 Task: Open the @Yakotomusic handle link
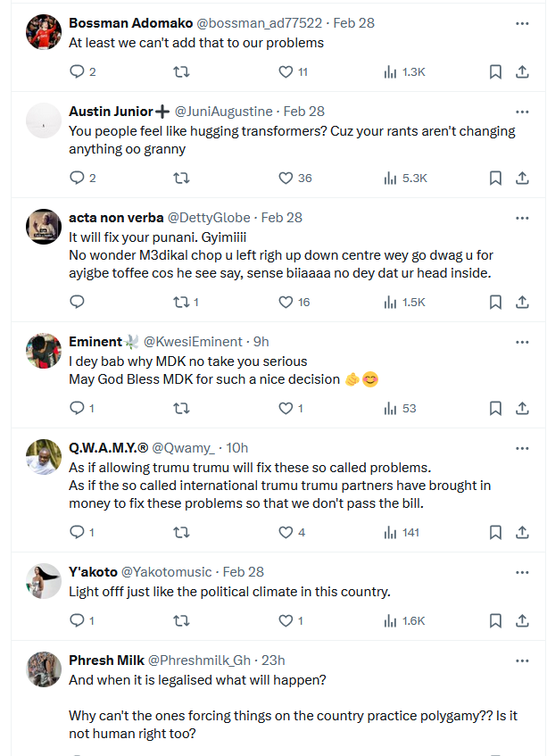(x=169, y=571)
